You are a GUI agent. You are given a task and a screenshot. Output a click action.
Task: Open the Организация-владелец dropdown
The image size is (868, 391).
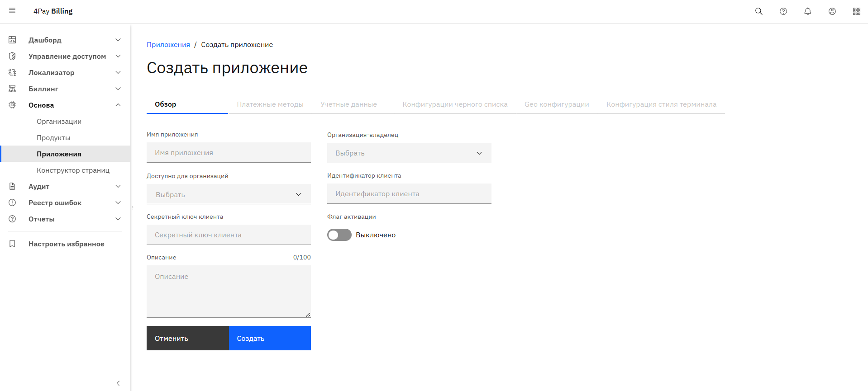409,153
